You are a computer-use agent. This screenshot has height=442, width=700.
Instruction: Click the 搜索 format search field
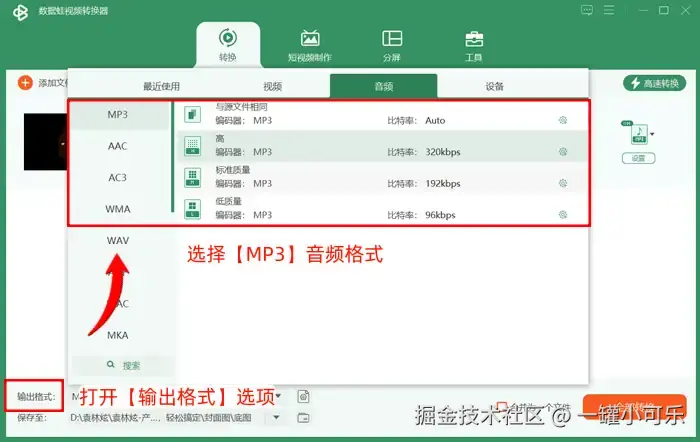123,365
